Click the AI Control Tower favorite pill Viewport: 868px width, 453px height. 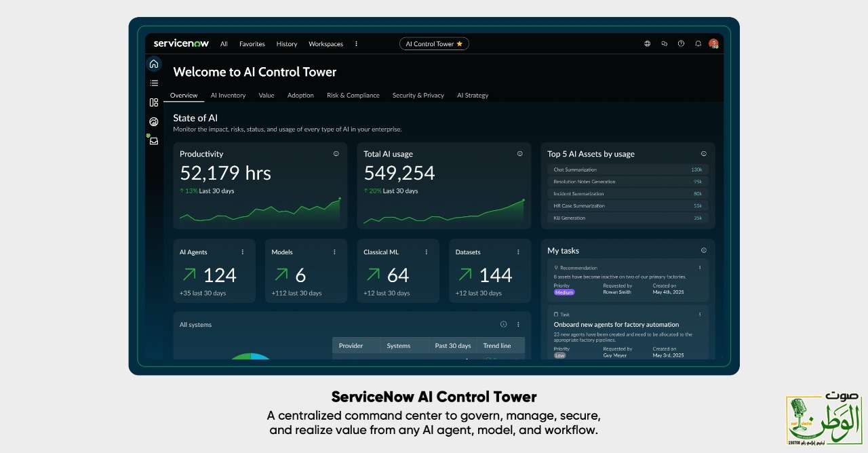coord(434,44)
